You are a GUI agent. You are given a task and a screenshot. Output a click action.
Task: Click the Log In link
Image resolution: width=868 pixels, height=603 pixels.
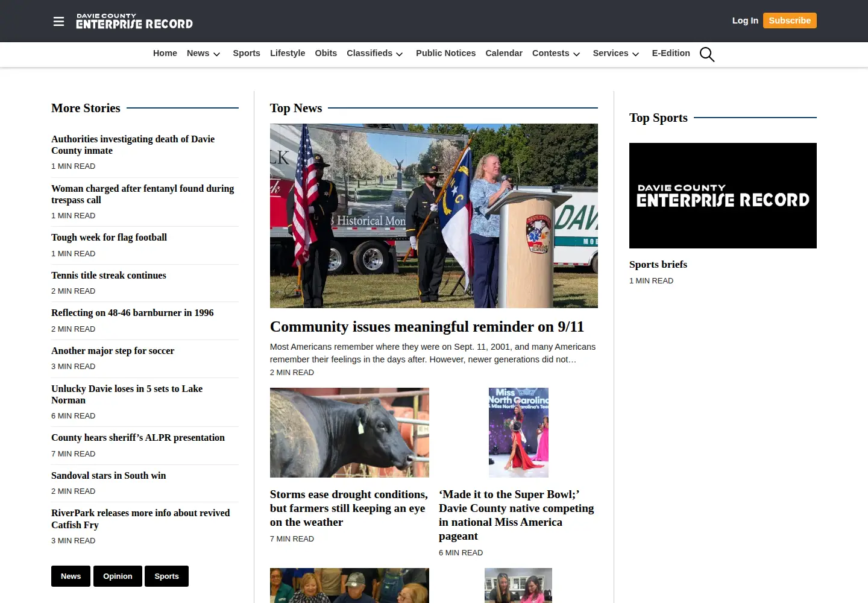click(x=745, y=21)
